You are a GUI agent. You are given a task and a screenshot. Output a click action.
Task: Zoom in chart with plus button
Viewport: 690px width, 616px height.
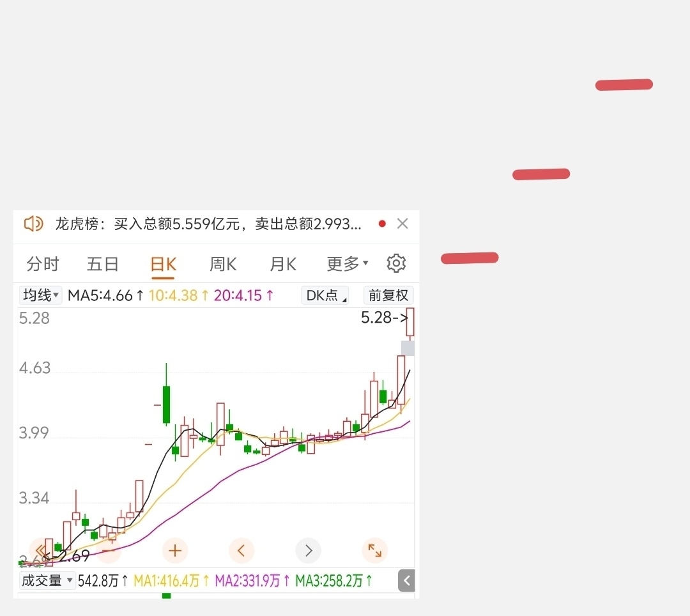pyautogui.click(x=175, y=550)
